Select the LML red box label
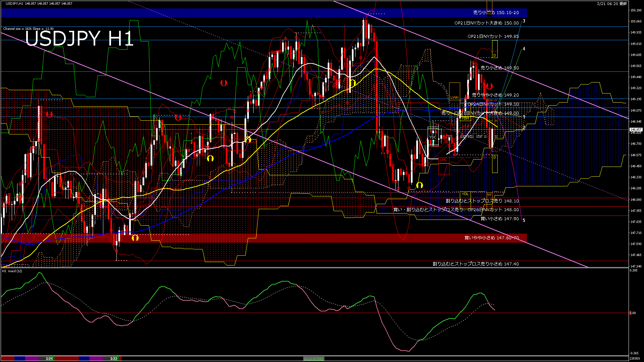Viewport: 644px width, 362px height. point(443,160)
